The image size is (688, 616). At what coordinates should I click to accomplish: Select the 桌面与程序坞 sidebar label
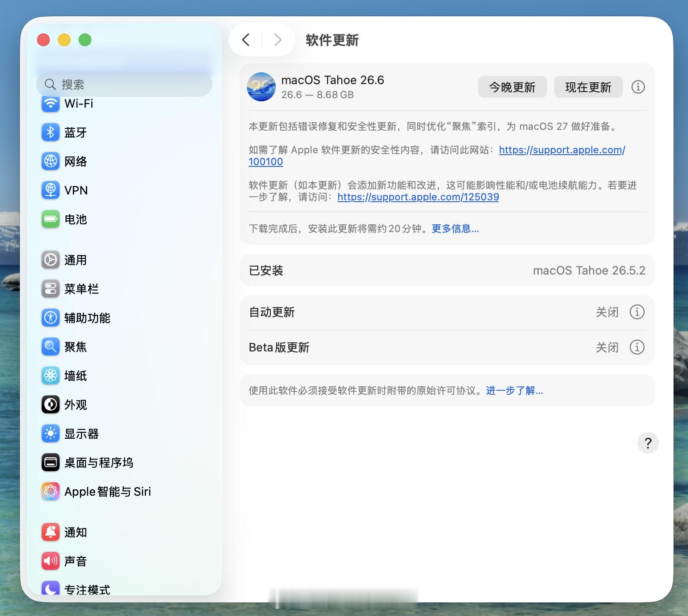99,463
